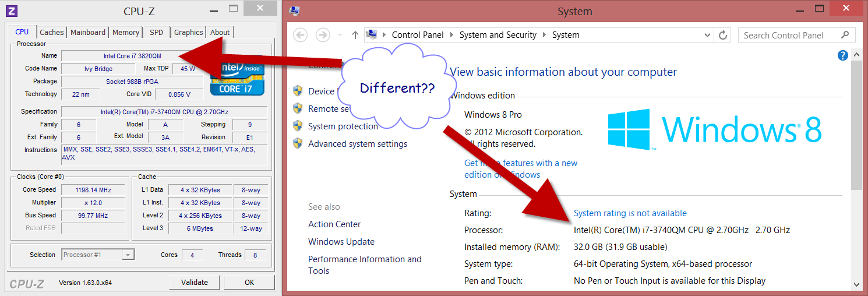Click Package value Socket 988B rPGA
The width and height of the screenshot is (868, 296).
pos(133,82)
